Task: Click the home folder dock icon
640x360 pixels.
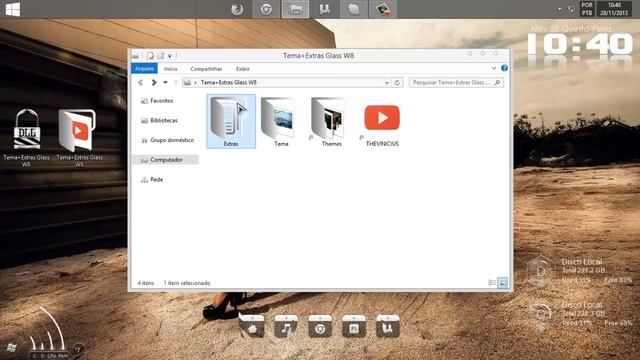Action: pos(251,326)
